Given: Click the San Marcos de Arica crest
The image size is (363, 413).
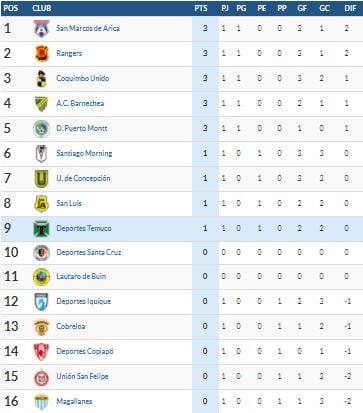Looking at the screenshot, I should tap(41, 28).
